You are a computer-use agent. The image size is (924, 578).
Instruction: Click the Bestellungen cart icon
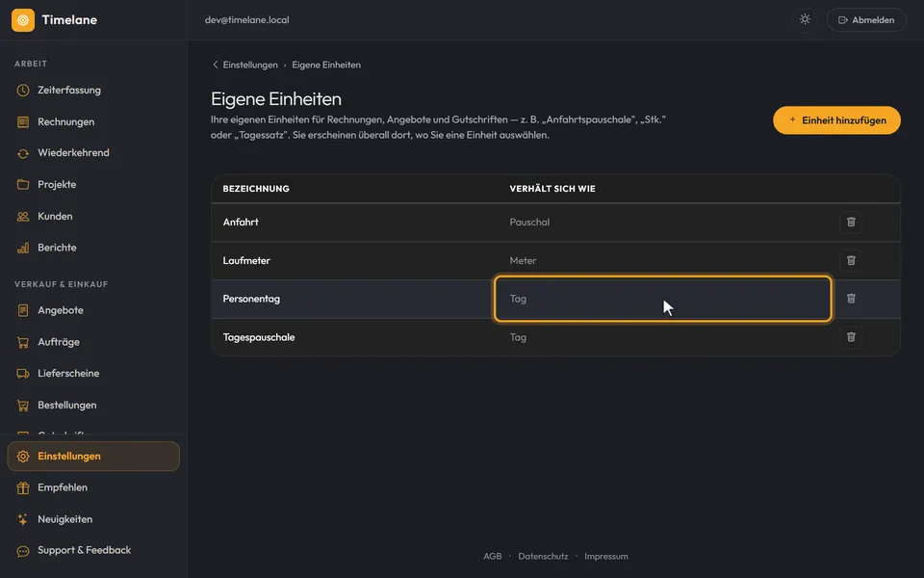(23, 406)
